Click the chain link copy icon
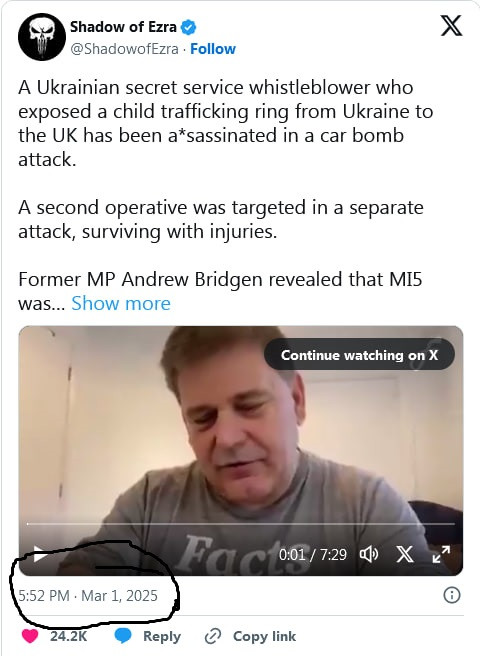 tap(213, 636)
